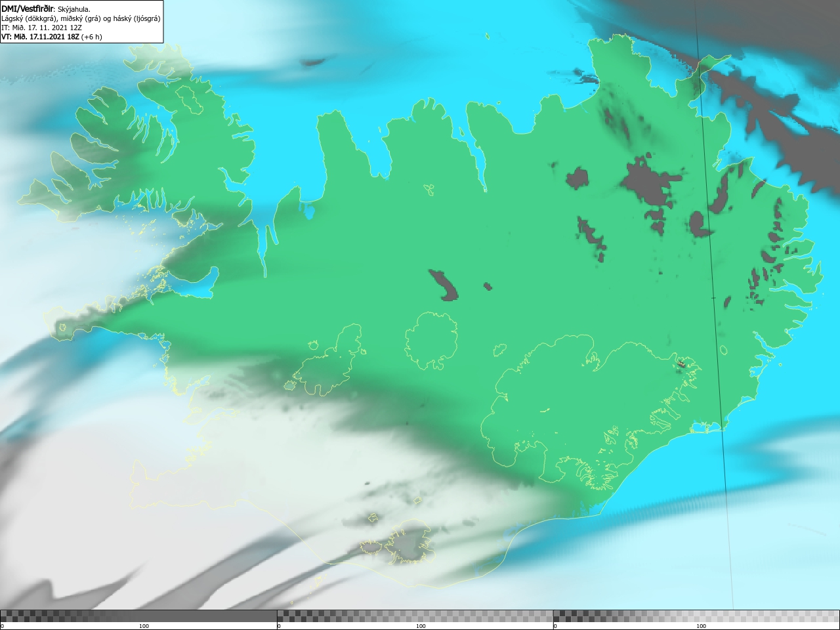
Task: Click the 'VT: Mið. 17.11.2021 18Z (+6 h)' line
Action: tap(52, 37)
